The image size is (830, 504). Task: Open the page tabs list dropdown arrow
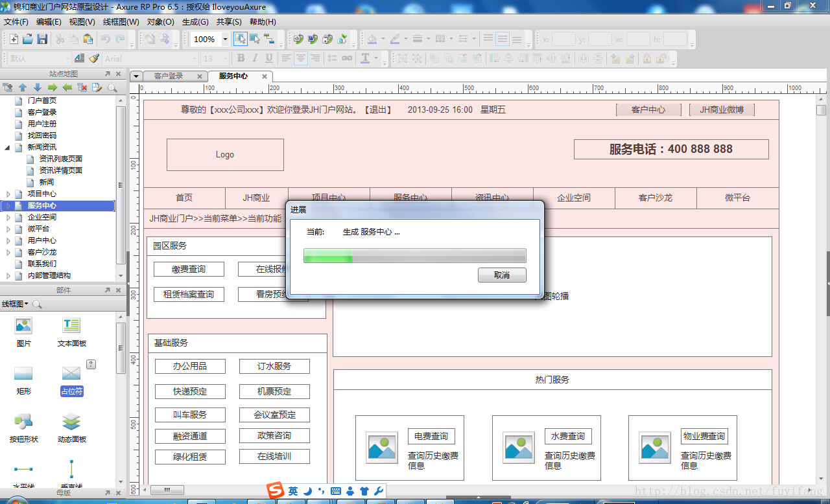click(136, 76)
